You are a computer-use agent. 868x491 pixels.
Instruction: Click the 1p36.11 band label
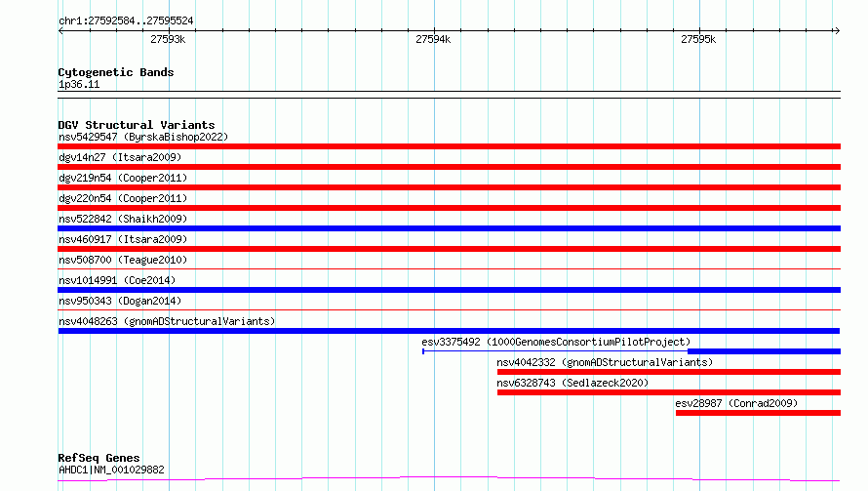click(x=79, y=84)
